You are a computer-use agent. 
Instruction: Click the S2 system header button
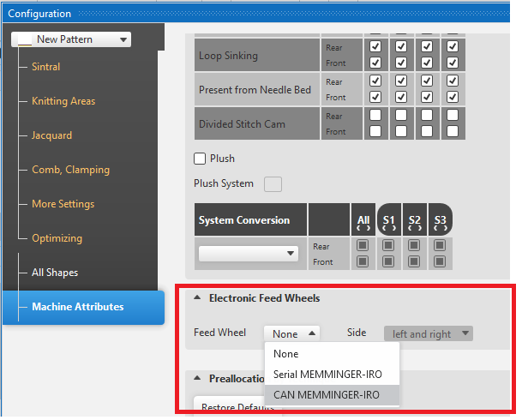point(415,221)
